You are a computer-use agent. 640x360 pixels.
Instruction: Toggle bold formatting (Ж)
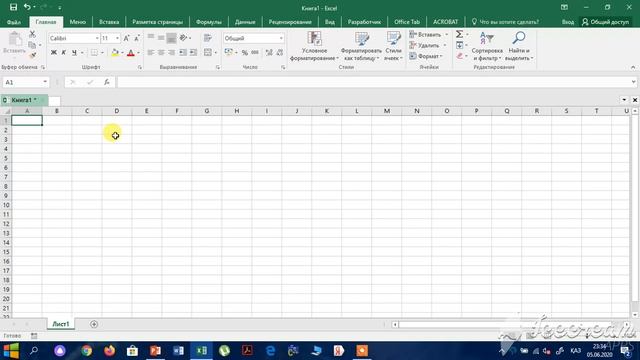tap(53, 53)
